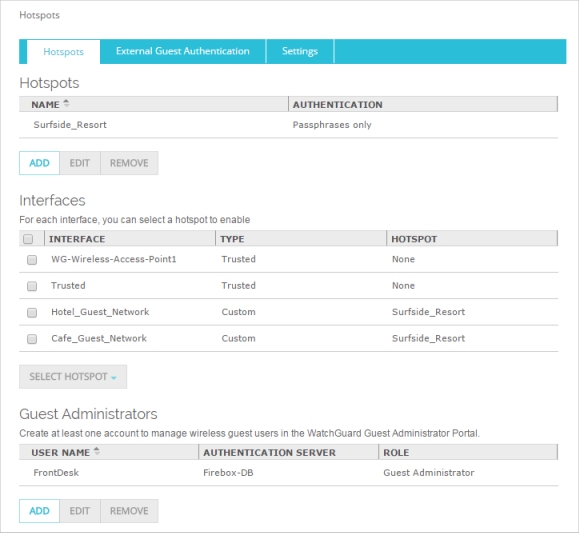Click the TYPE column header
Image resolution: width=579 pixels, height=533 pixels.
[x=301, y=239]
